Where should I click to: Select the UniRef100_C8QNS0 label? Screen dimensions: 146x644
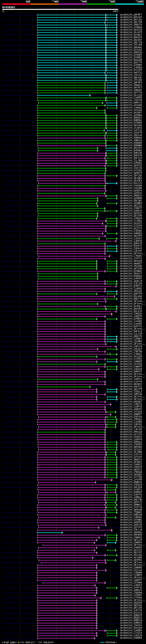tap(131, 543)
